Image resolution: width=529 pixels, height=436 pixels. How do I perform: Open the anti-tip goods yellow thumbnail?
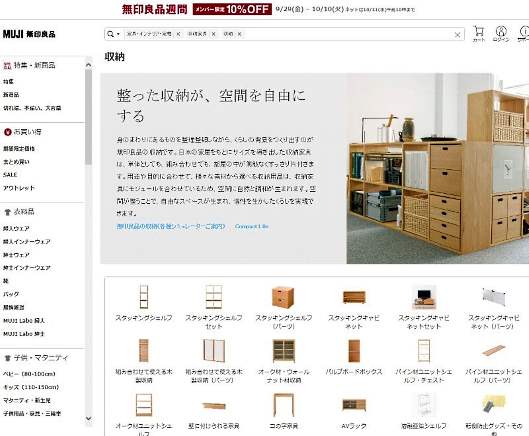pos(494,404)
